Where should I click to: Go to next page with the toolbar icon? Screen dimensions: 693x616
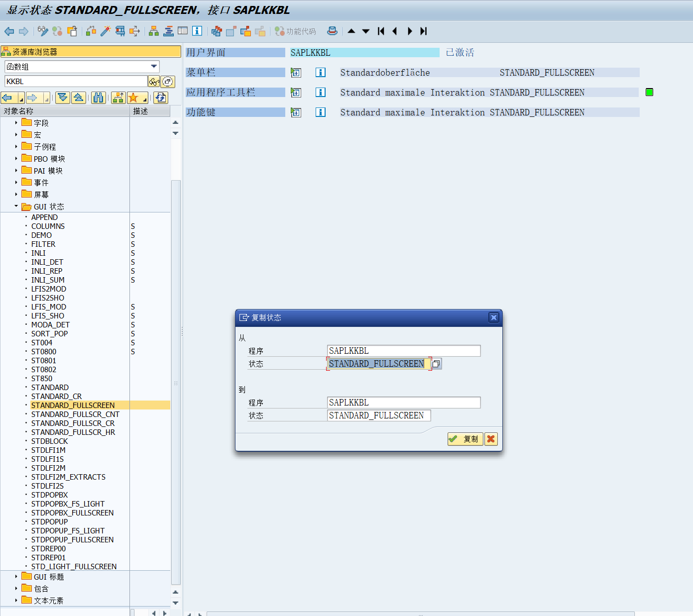410,31
